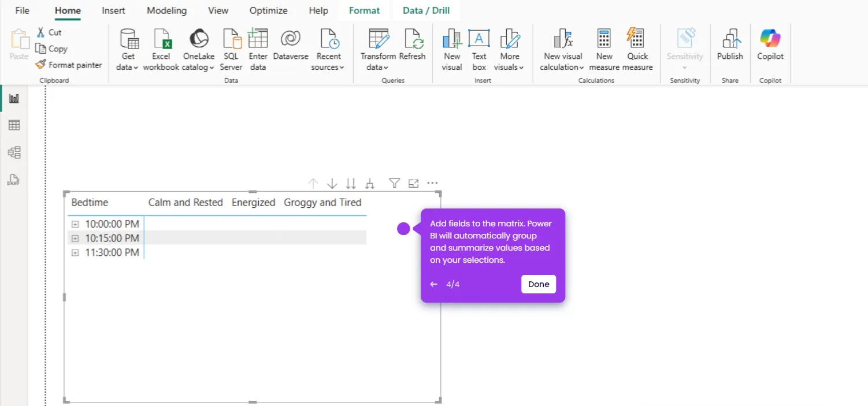Open the Dataverse connector
868x406 pixels.
[291, 45]
